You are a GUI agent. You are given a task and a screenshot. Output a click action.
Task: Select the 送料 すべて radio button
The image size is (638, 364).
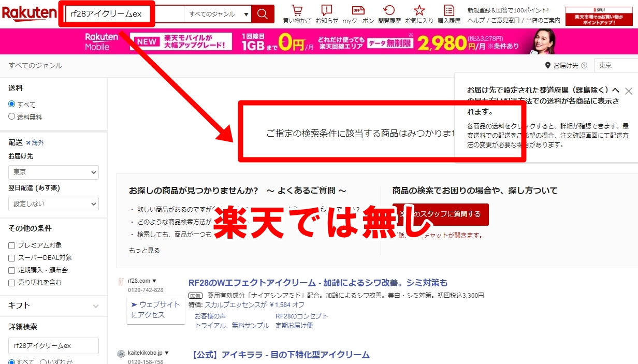(12, 104)
